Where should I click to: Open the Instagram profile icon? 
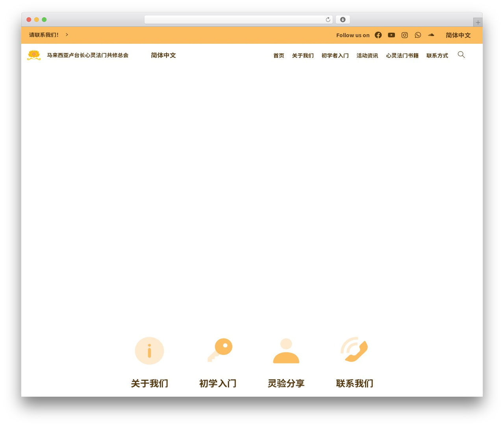coord(404,35)
